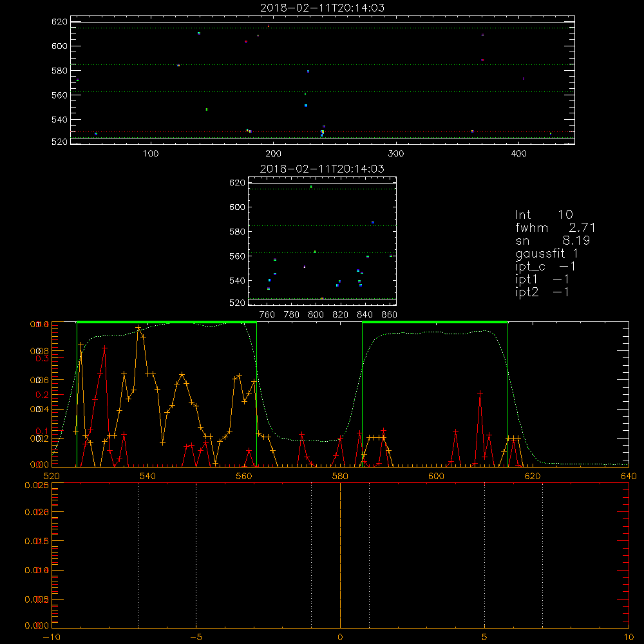Screen dimensions: 644x644
Task: Select the 'ipt_c -1' readout line
Action: [545, 267]
